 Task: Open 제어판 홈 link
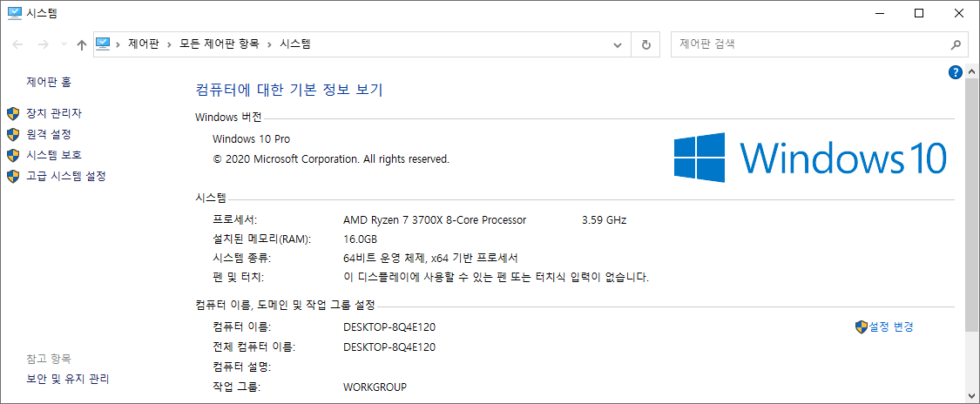point(49,81)
